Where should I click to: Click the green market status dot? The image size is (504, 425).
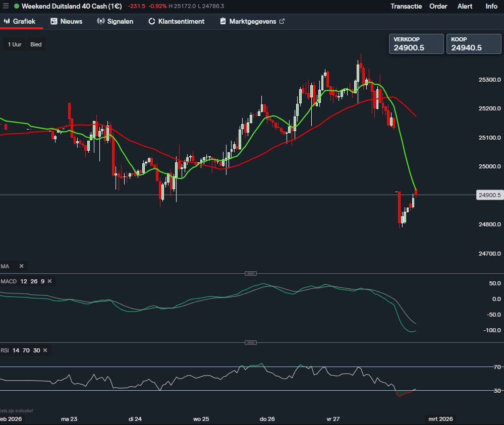(x=17, y=6)
